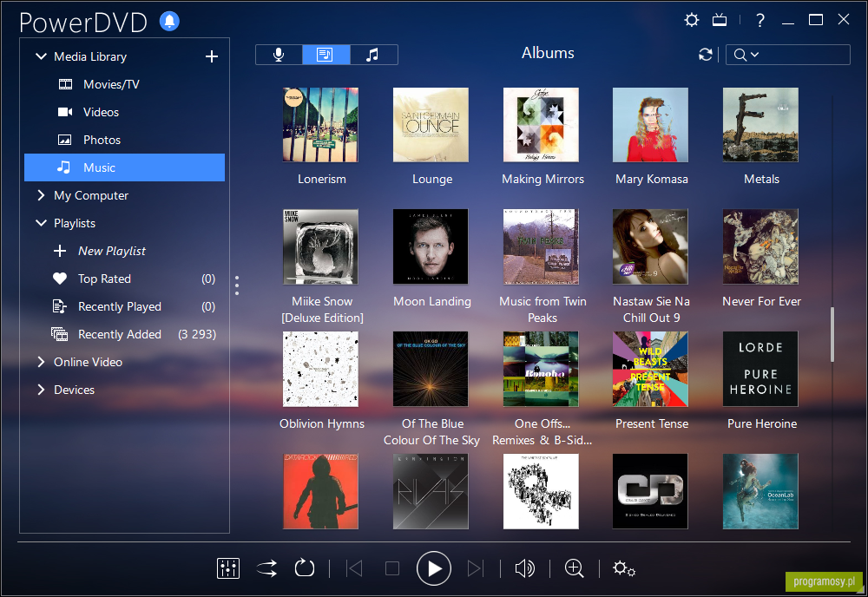Open the Lonerism album cover

(x=320, y=124)
